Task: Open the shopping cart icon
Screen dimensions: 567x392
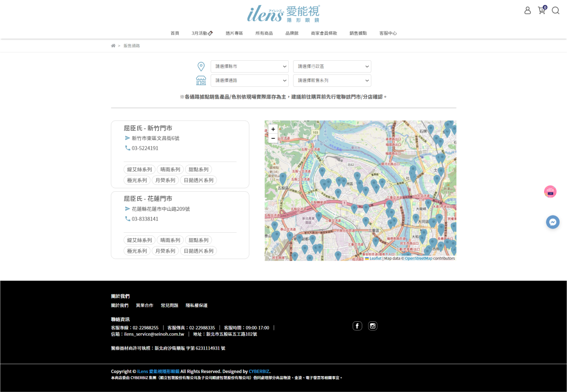Action: pyautogui.click(x=542, y=10)
